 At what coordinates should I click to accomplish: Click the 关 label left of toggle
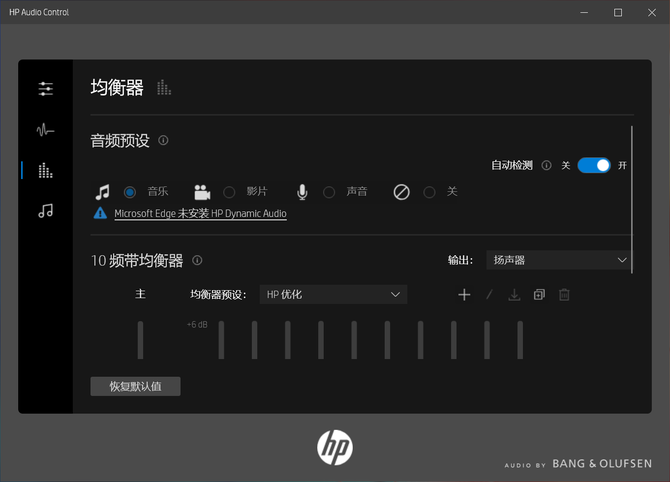pos(566,165)
